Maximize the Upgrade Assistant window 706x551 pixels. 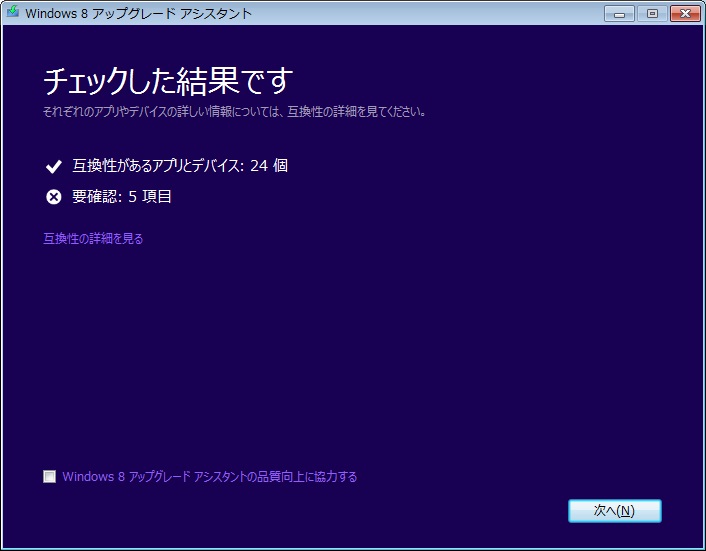pyautogui.click(x=652, y=14)
